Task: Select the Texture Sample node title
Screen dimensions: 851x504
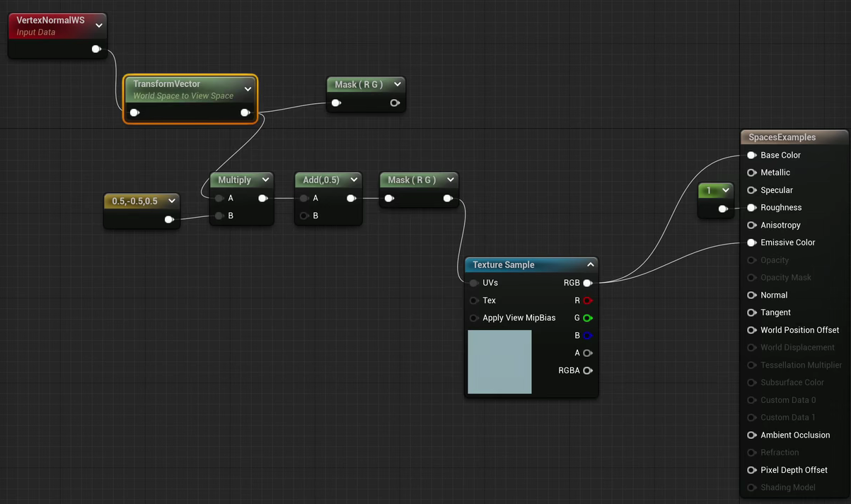Action: [x=504, y=265]
